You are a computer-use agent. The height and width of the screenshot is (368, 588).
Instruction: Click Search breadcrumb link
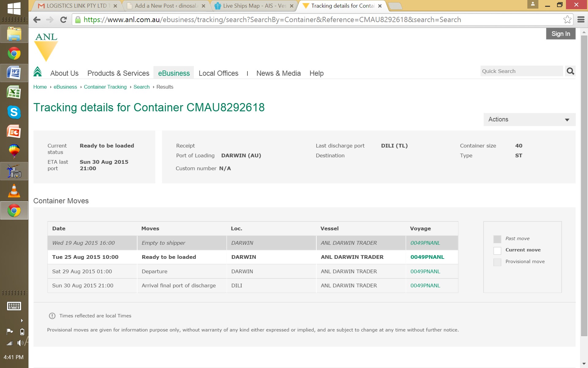[x=141, y=87]
